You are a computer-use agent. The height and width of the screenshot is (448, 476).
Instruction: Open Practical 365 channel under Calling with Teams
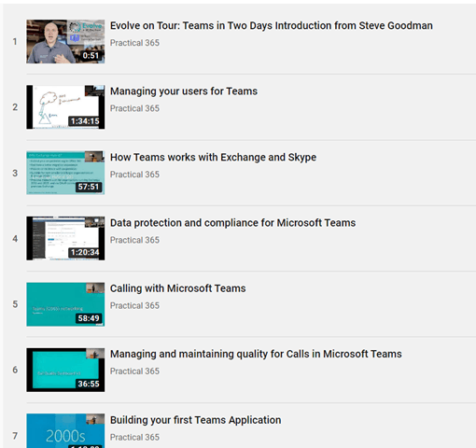[134, 306]
